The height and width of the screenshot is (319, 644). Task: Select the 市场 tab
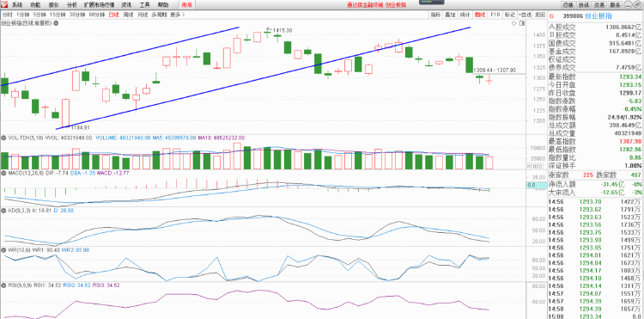(187, 5)
